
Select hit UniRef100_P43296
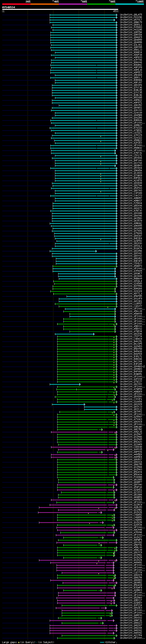pos(131,17)
